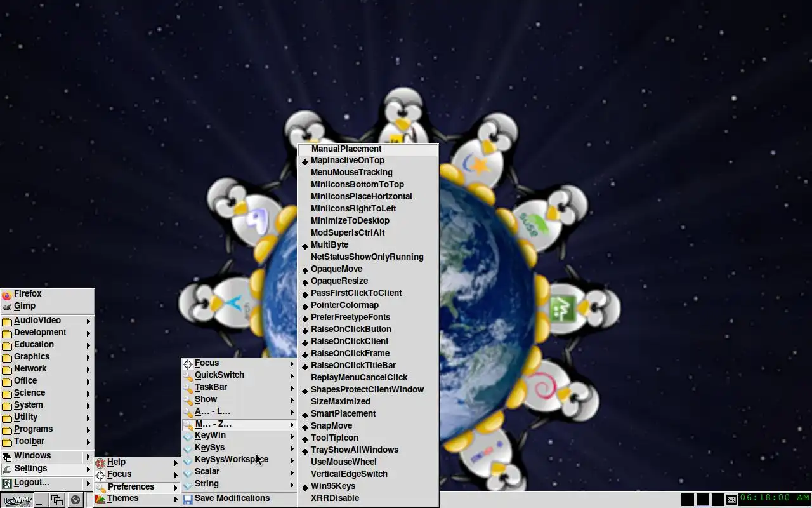The width and height of the screenshot is (812, 508).
Task: Expand the A… - L… submenu arrow
Action: tap(292, 412)
